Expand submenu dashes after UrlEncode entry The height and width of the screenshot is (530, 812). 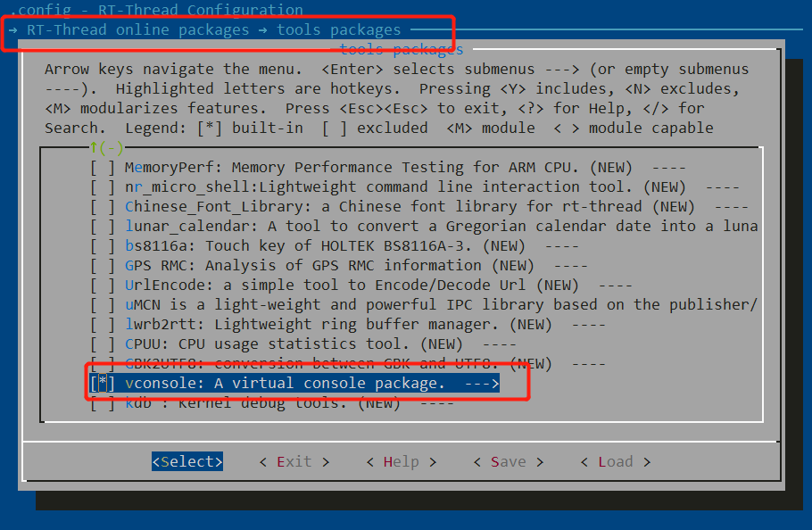pyautogui.click(x=615, y=285)
